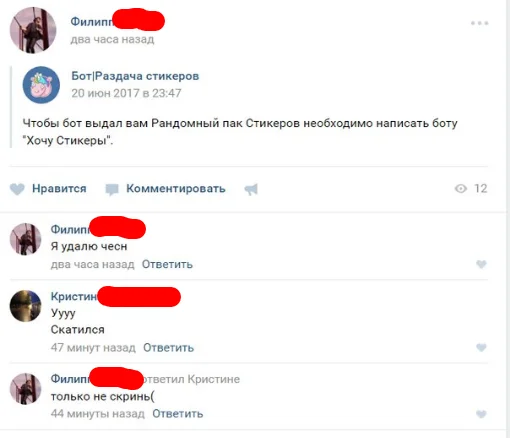This screenshot has height=438, width=510.
Task: Open Кристина's profile avatar
Action: click(x=26, y=306)
